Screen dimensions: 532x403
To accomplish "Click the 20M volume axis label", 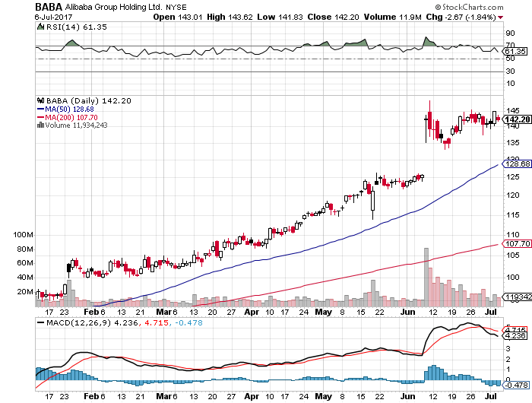I will [x=25, y=292].
